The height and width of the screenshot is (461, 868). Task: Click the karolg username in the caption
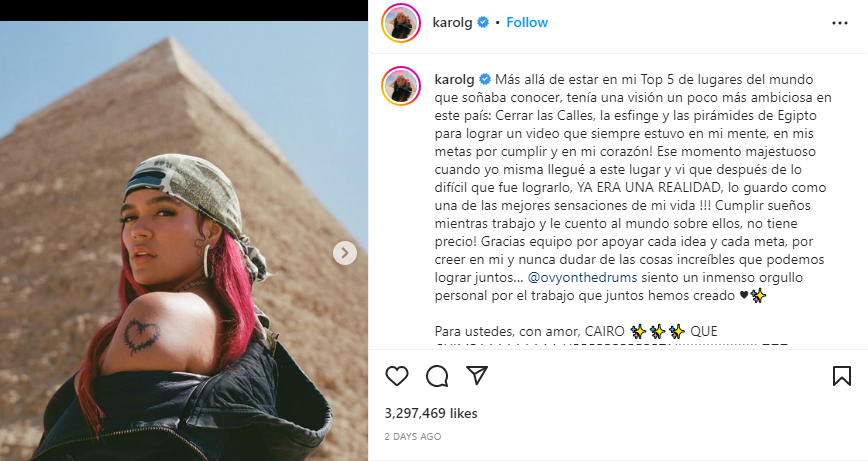click(x=454, y=79)
